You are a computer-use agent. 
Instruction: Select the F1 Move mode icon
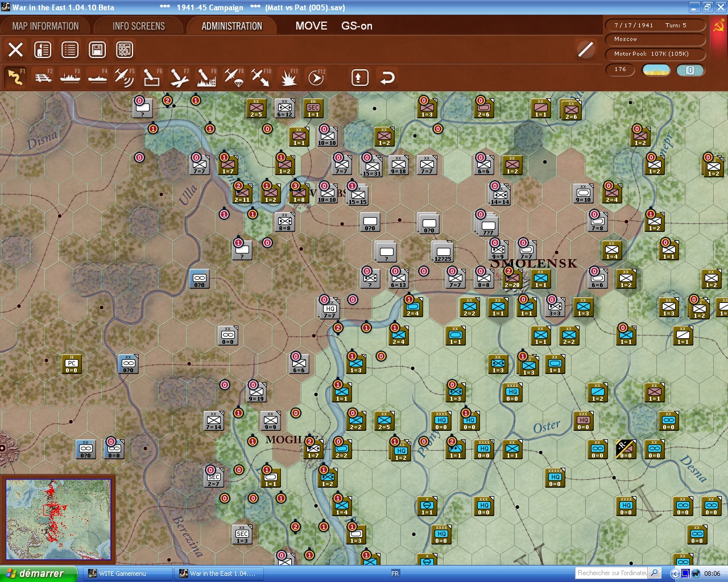[15, 77]
